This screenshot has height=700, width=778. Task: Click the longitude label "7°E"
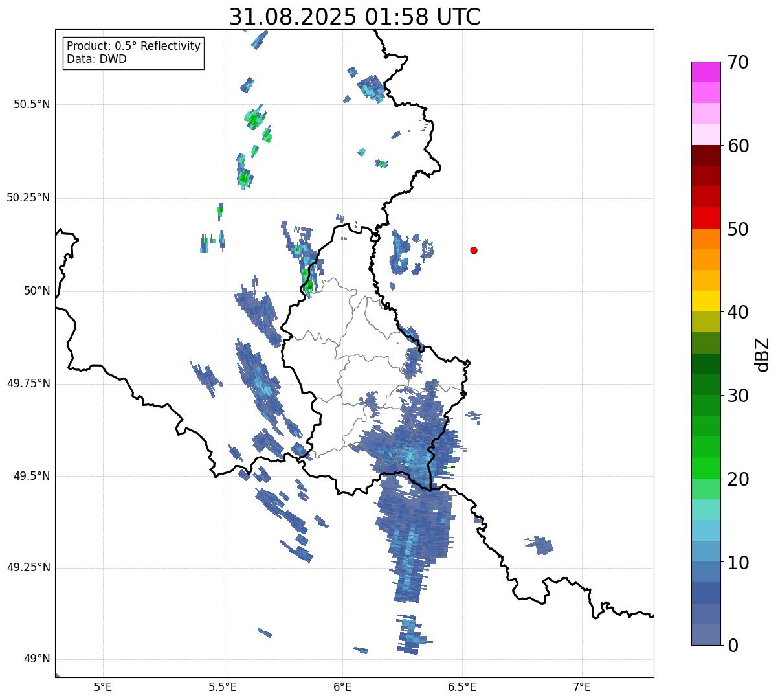[582, 687]
